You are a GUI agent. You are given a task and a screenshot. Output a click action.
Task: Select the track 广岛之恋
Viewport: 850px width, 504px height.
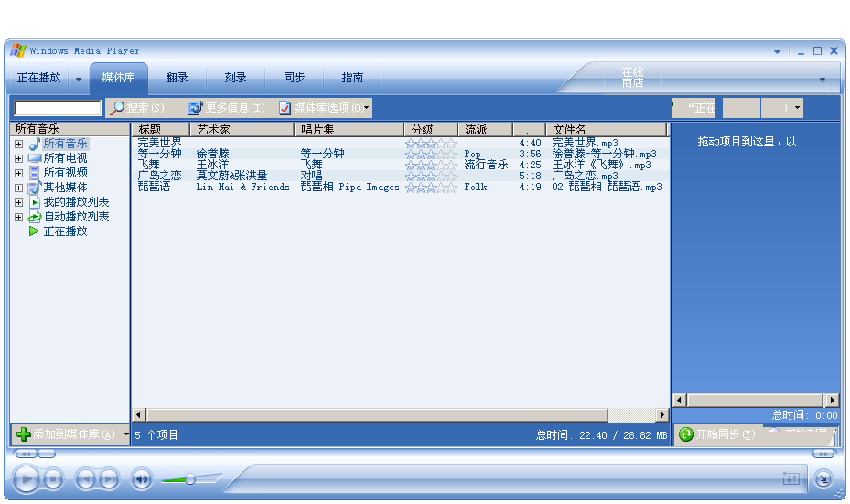(x=159, y=176)
